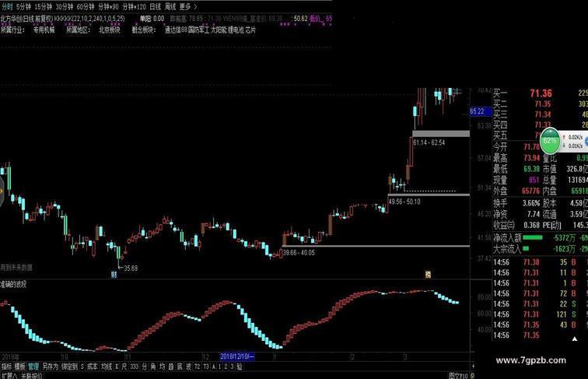Select the 15分钟 period tab
This screenshot has width=588, height=379.
coord(43,7)
